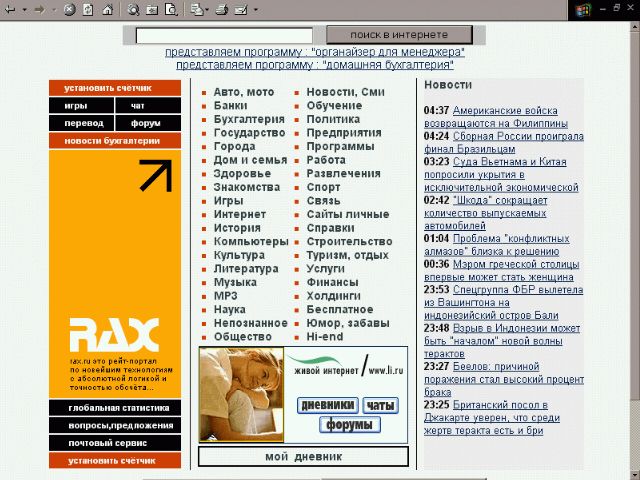Open 'почтовый сервис' sidebar button
The height and width of the screenshot is (480, 640).
click(x=115, y=443)
